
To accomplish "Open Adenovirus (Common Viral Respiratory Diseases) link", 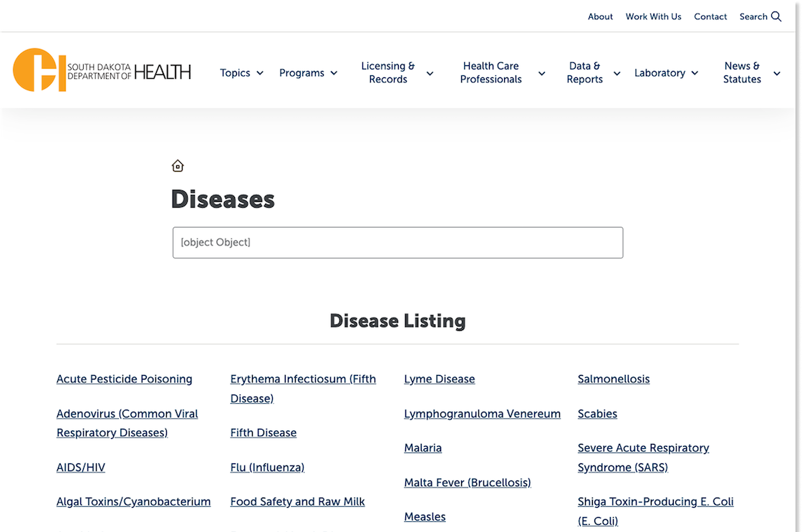I will pos(127,423).
